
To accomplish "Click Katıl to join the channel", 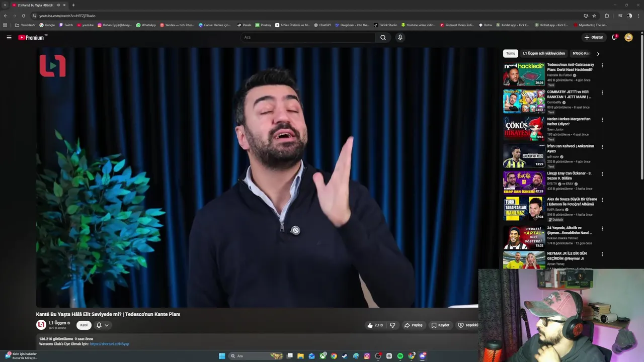I will [84, 325].
